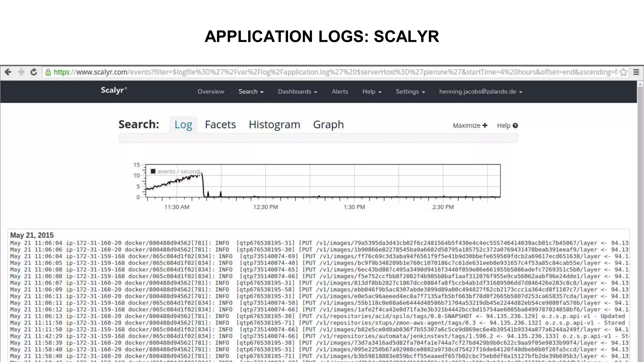Click the browser back arrow

point(8,72)
